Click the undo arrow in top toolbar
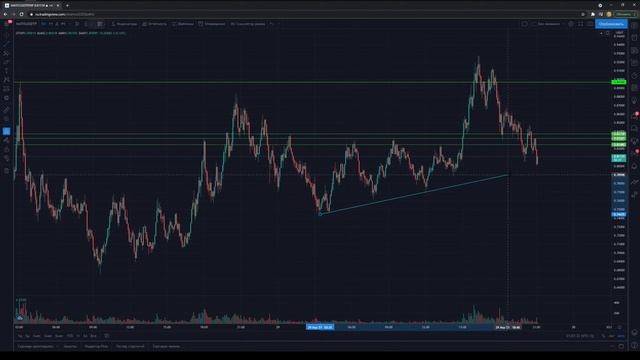Viewport: 640px width, 360px height. point(271,24)
